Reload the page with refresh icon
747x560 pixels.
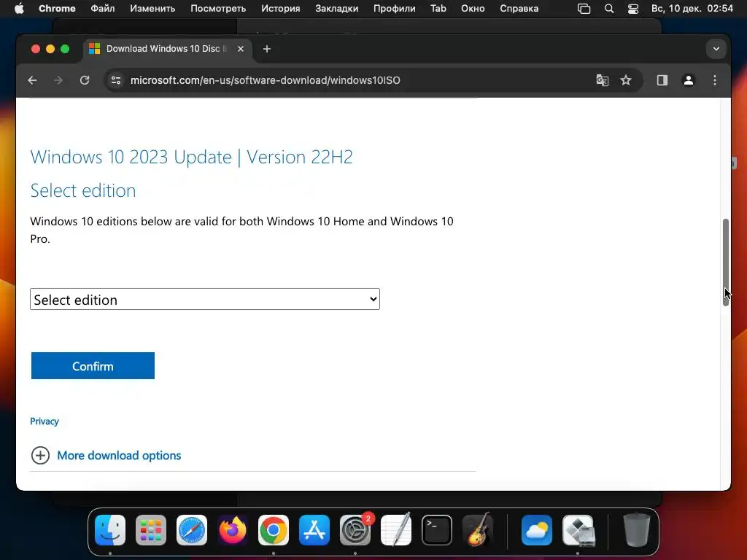coord(85,80)
